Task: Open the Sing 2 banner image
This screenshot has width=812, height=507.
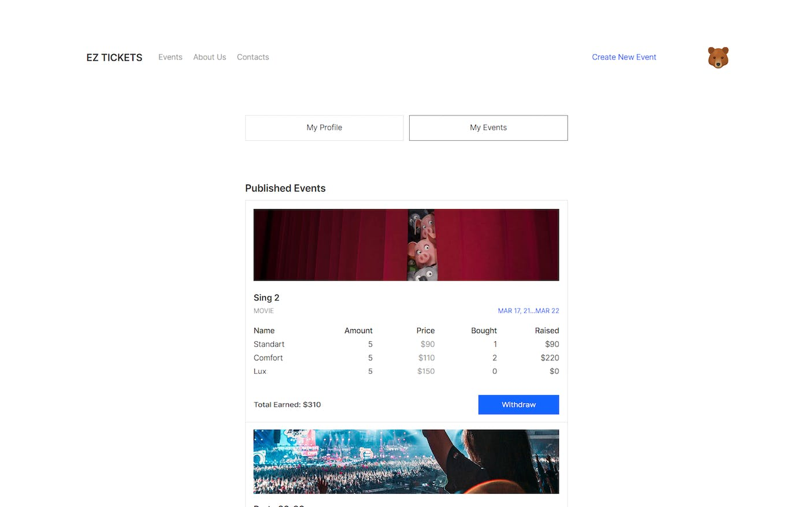Action: [x=406, y=245]
